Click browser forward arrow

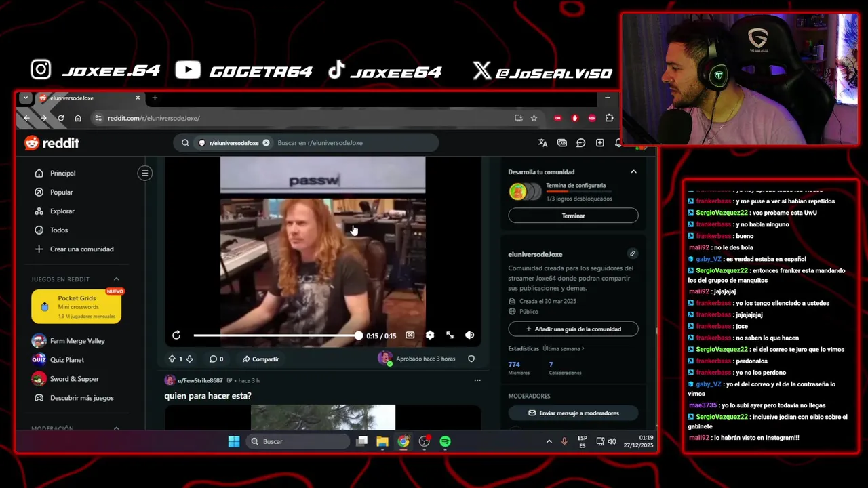click(43, 118)
